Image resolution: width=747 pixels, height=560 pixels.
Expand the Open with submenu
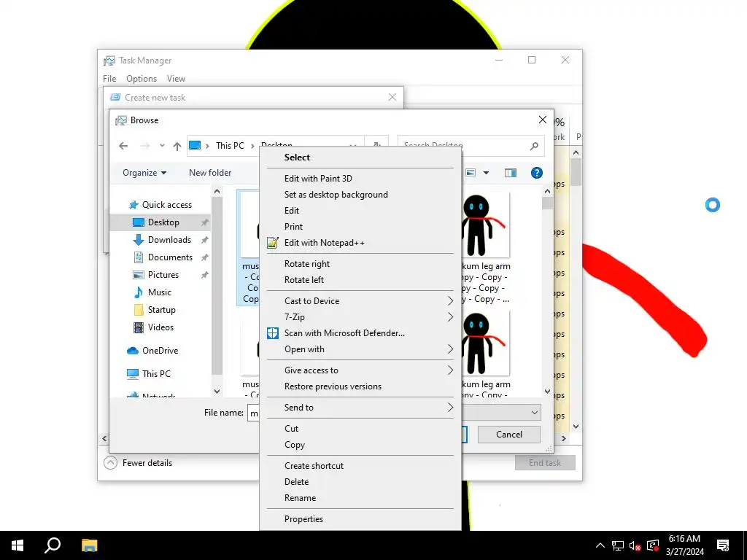pyautogui.click(x=360, y=349)
